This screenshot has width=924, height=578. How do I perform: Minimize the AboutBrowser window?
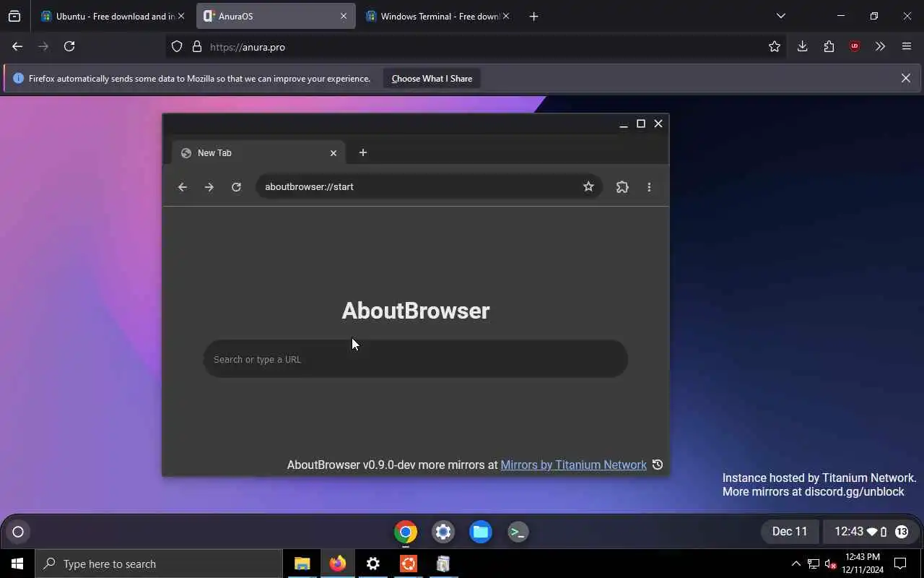[624, 124]
